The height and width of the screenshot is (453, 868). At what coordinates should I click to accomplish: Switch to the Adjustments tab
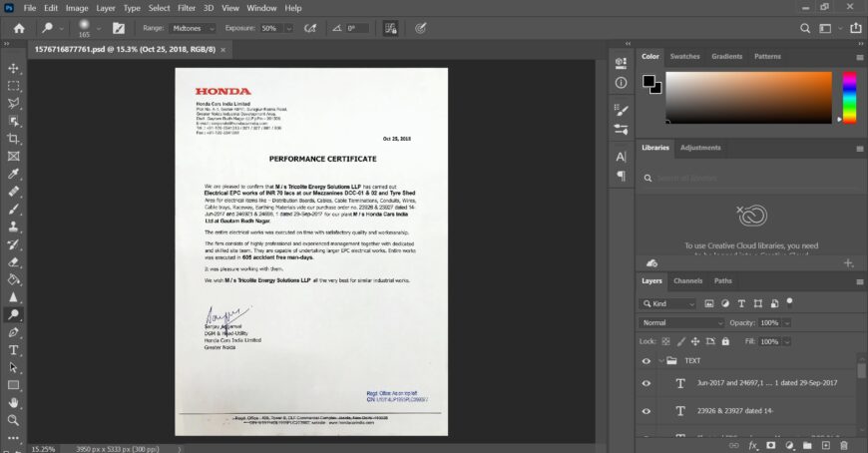coord(700,148)
